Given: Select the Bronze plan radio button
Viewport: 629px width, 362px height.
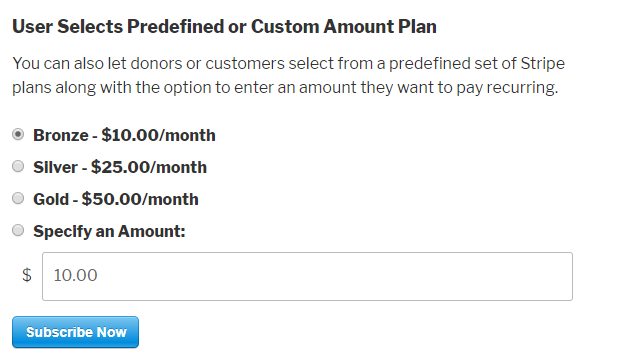Looking at the screenshot, I should click(18, 134).
